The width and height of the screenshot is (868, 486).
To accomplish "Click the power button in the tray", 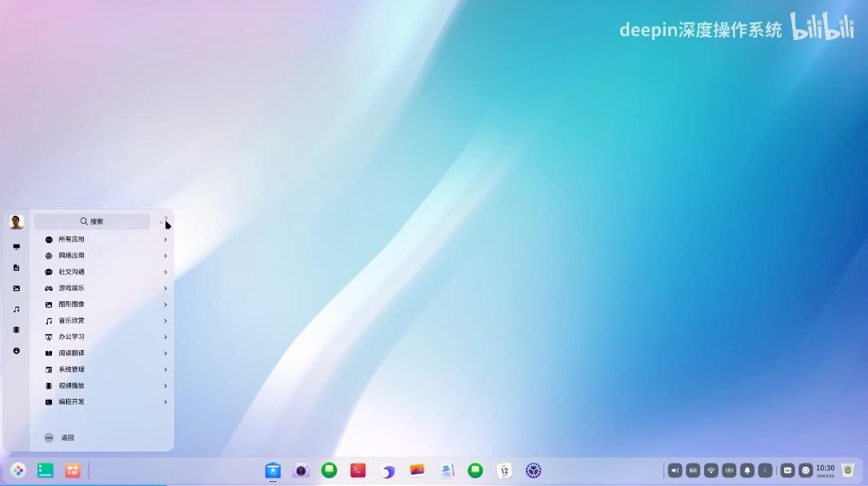I will coord(806,471).
